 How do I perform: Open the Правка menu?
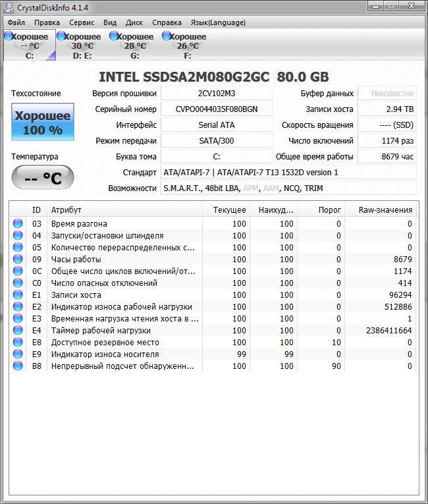[47, 22]
